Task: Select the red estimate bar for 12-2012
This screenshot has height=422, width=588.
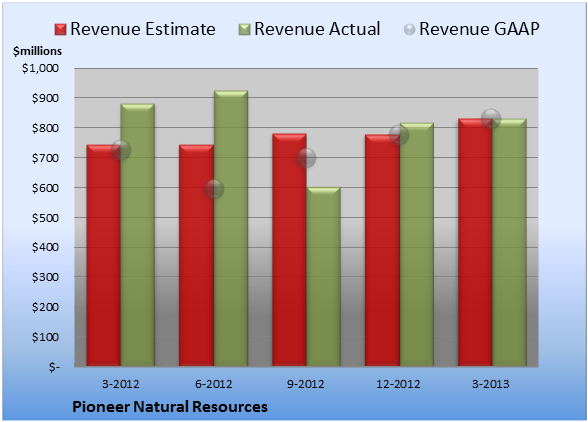Action: [382, 251]
